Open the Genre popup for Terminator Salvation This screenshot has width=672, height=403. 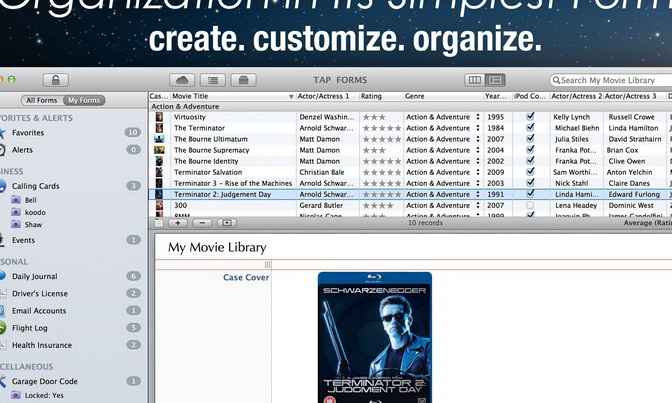point(478,172)
